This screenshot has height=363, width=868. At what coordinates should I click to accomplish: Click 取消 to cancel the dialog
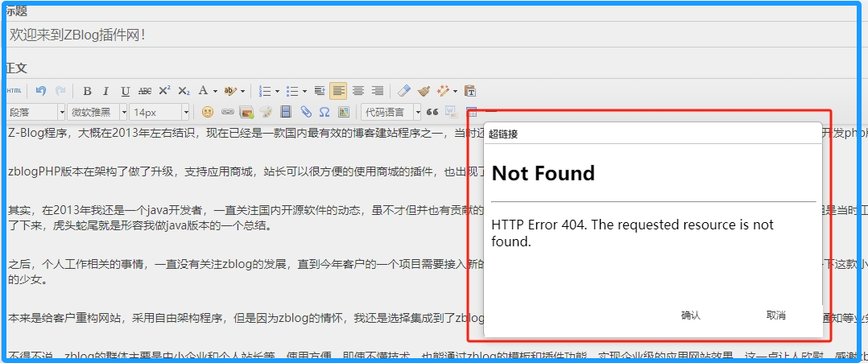775,316
